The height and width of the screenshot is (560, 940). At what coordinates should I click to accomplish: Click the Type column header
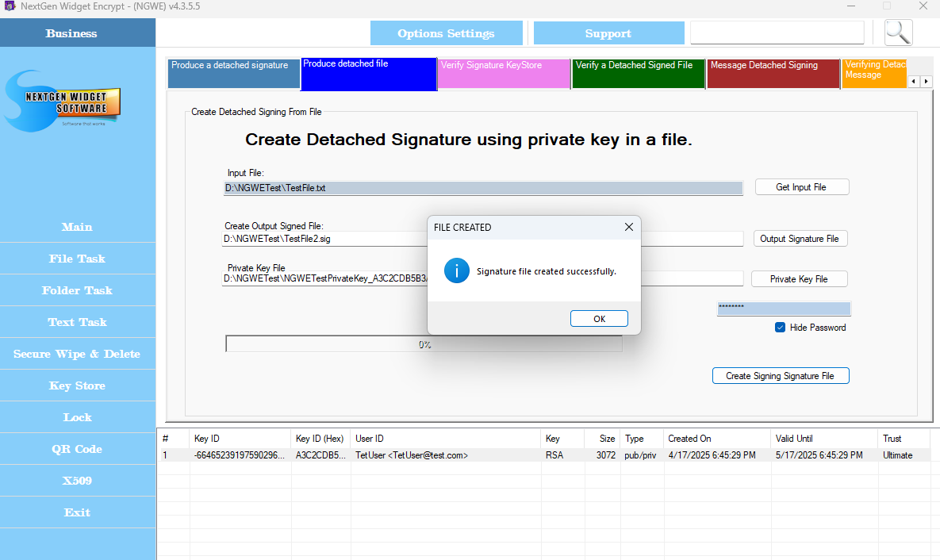(642, 439)
